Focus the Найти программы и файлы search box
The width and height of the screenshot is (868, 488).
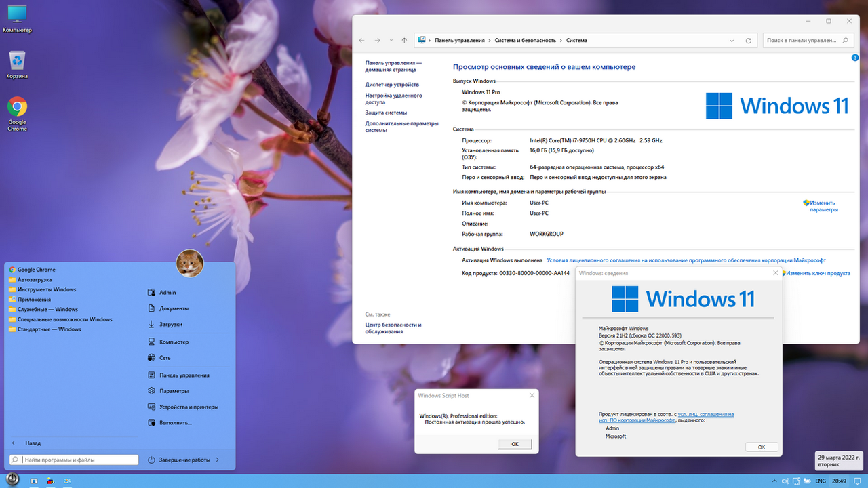click(74, 460)
